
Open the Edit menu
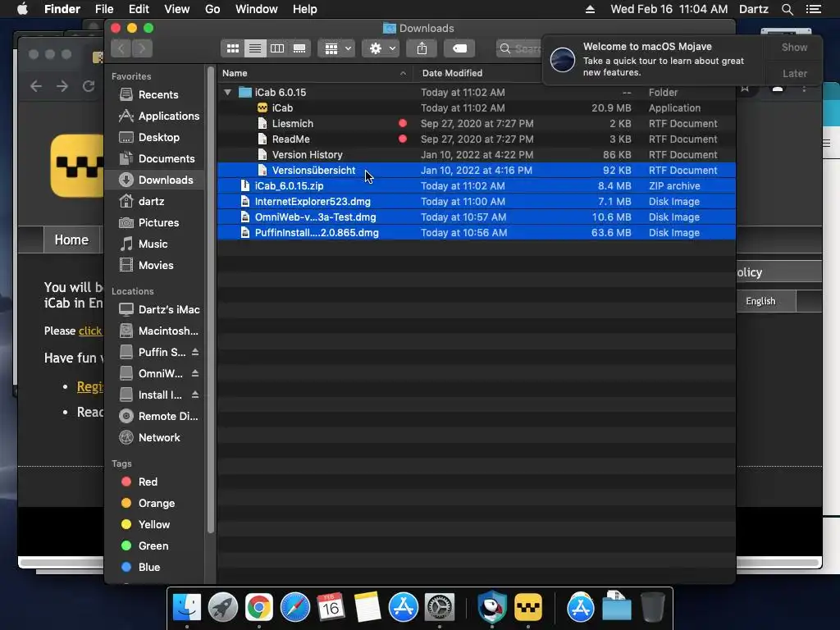tap(139, 9)
